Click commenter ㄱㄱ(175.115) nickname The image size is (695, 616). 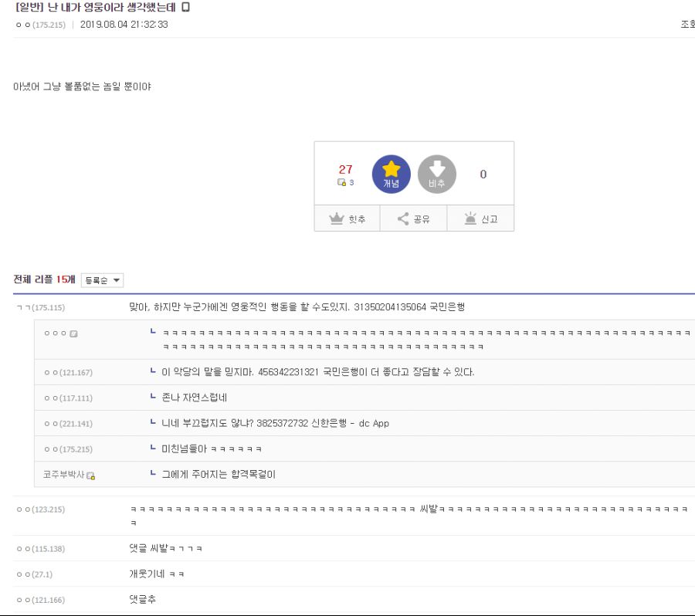point(40,307)
